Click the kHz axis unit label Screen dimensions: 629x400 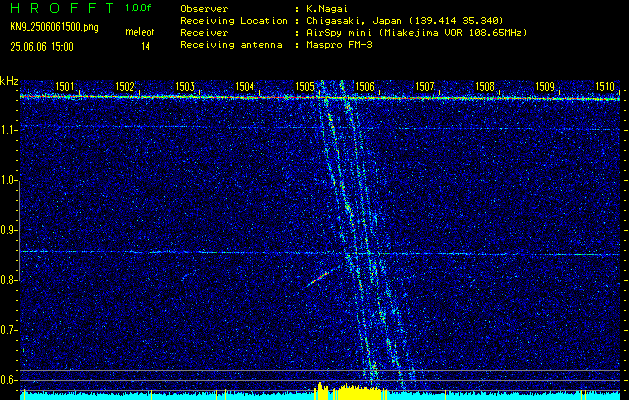coord(9,82)
